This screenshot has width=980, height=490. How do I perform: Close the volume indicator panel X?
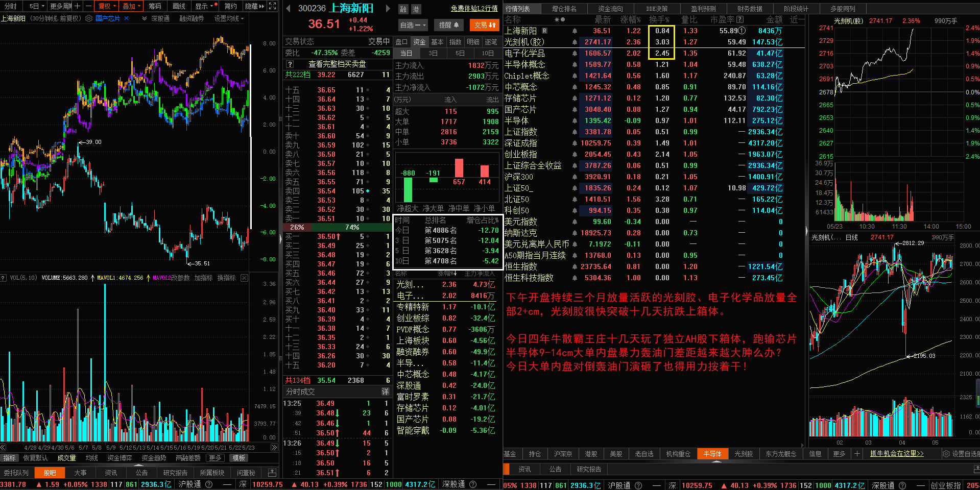click(244, 278)
